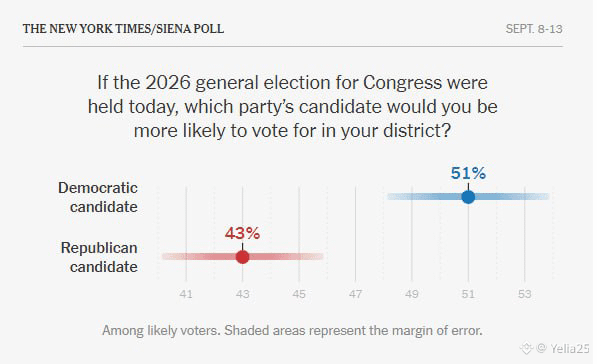Click the Yelia25 watermark icon
Viewport: 597px width, 364px height.
(526, 348)
